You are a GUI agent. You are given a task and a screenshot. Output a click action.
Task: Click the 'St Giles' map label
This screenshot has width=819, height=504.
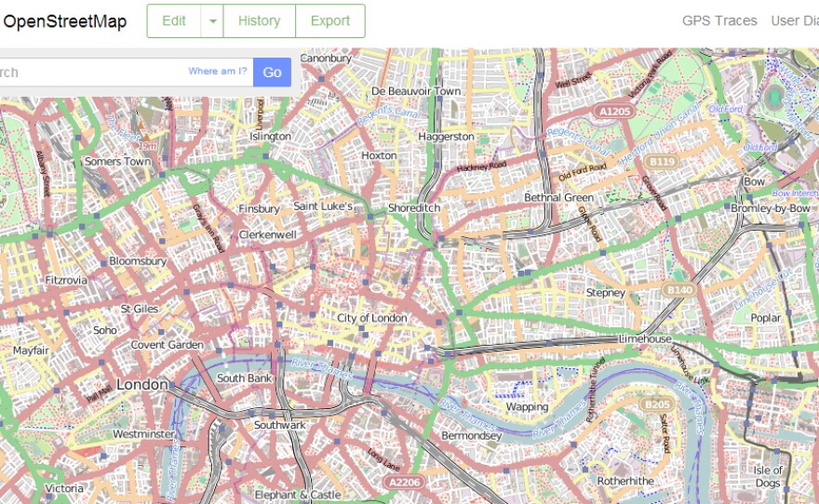140,309
